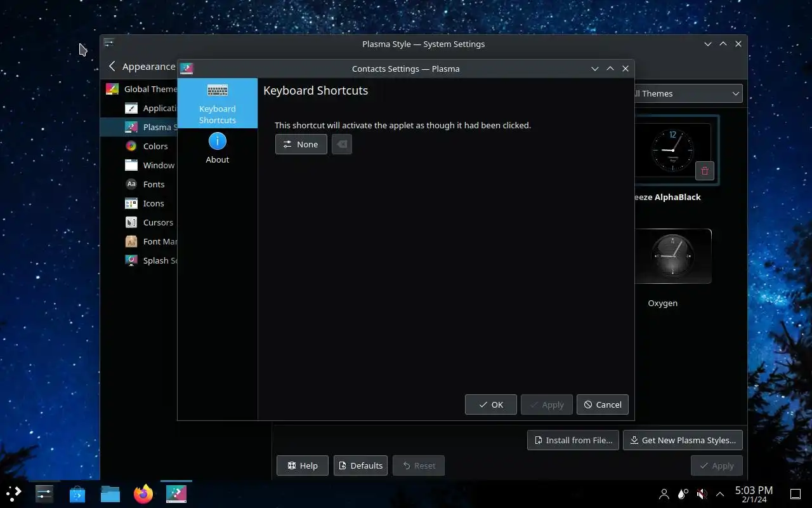812x508 pixels.
Task: Open the application launcher in taskbar
Action: coord(14,493)
